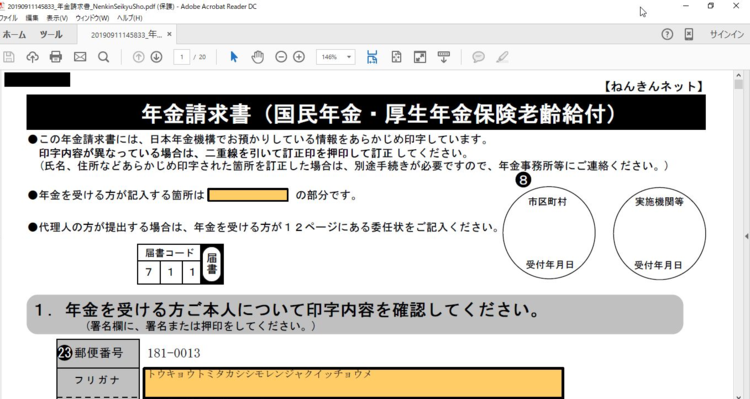Toggle read mode keyboard icon
Screen dimensions: 750x399
pos(444,57)
